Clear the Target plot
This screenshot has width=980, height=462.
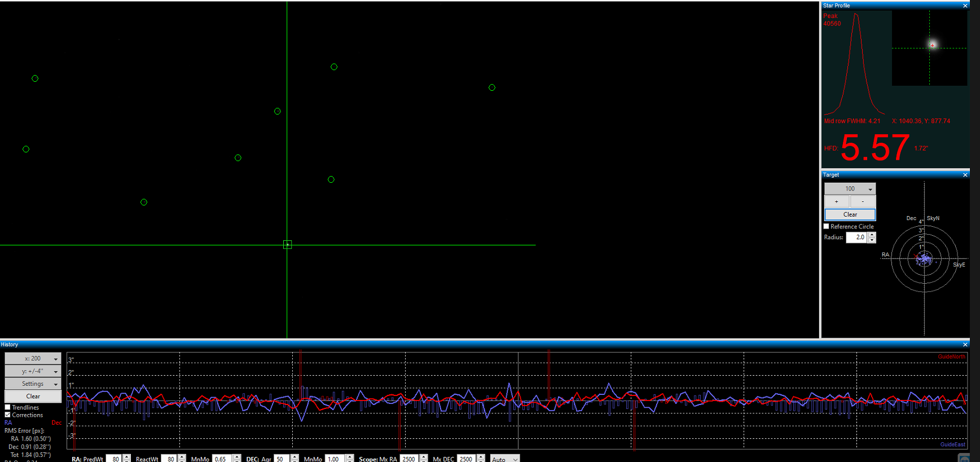pyautogui.click(x=850, y=214)
